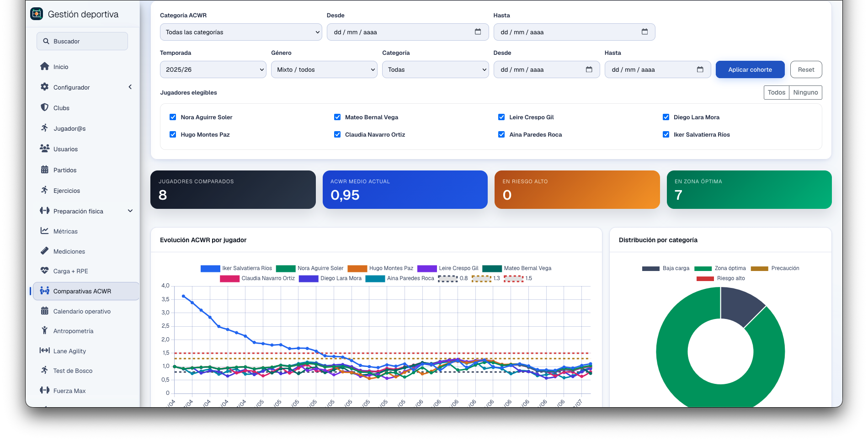The width and height of the screenshot is (868, 441).
Task: Uncheck Mateo Bernal Vega checkbox
Action: point(337,117)
